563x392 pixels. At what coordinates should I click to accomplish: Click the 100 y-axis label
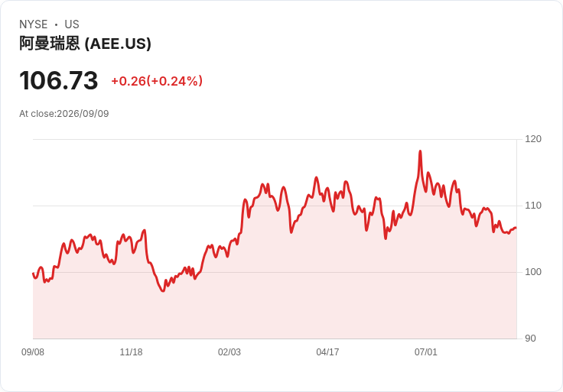click(533, 272)
